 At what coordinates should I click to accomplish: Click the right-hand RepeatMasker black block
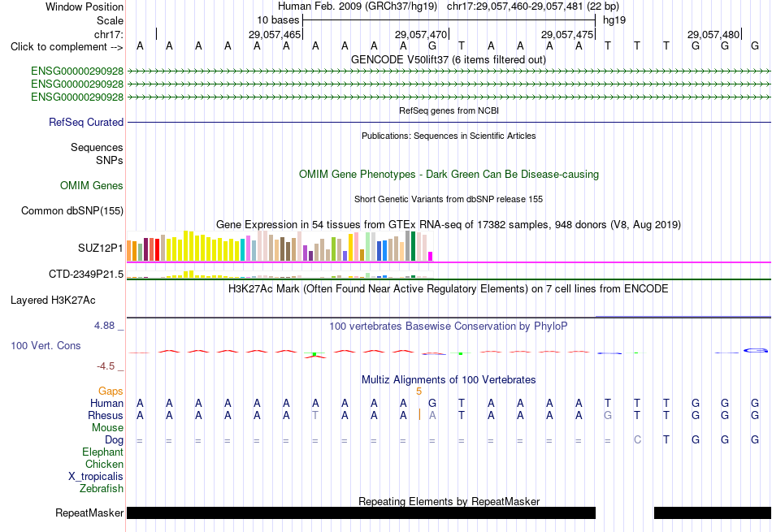point(713,513)
